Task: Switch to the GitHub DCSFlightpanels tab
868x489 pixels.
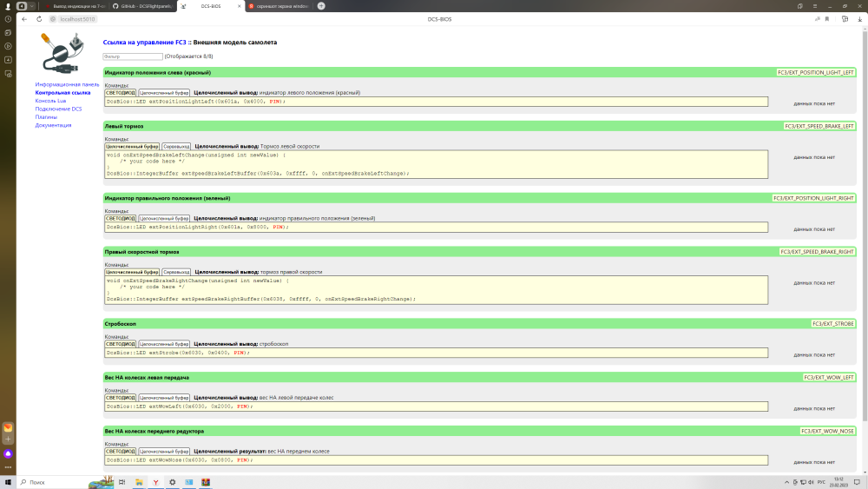Action: coord(141,6)
